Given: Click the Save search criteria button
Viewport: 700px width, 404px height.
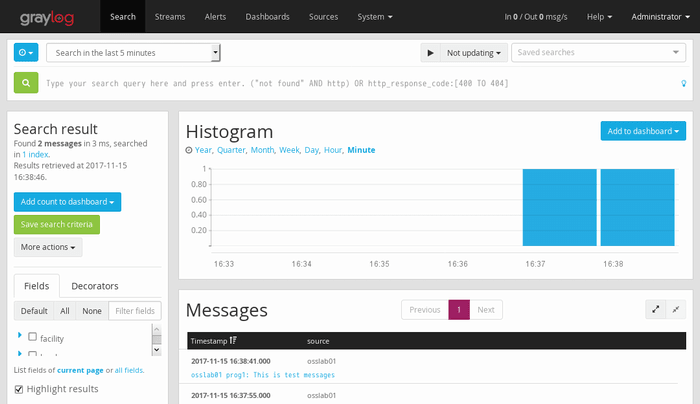Looking at the screenshot, I should point(57,224).
